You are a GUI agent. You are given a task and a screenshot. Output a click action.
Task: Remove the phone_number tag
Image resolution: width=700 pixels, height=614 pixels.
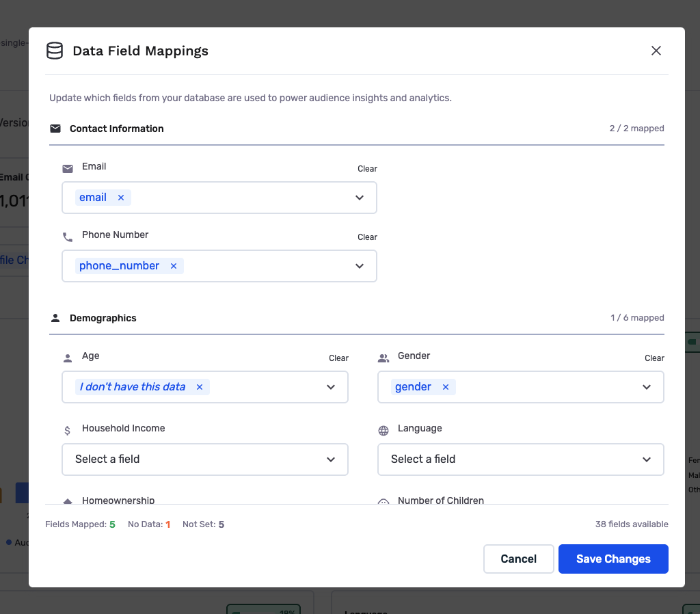[x=174, y=266]
